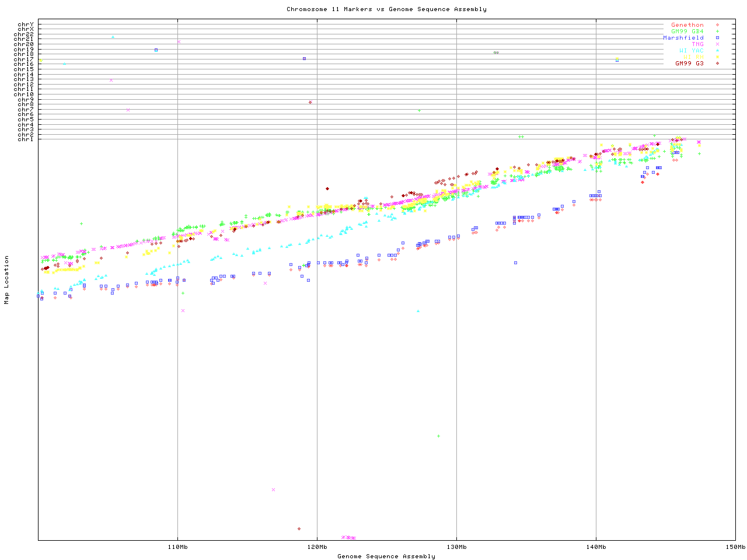This screenshot has width=747, height=560.
Task: Click the yellow star symbol beside WI RH
Action: pos(717,57)
